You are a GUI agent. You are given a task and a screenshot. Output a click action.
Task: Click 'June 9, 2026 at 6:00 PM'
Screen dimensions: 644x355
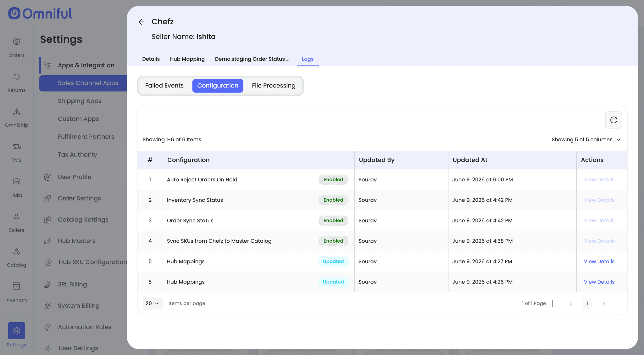click(x=482, y=180)
